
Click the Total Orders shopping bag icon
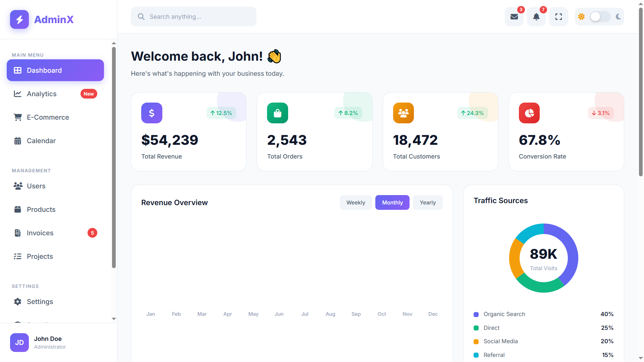(x=277, y=113)
